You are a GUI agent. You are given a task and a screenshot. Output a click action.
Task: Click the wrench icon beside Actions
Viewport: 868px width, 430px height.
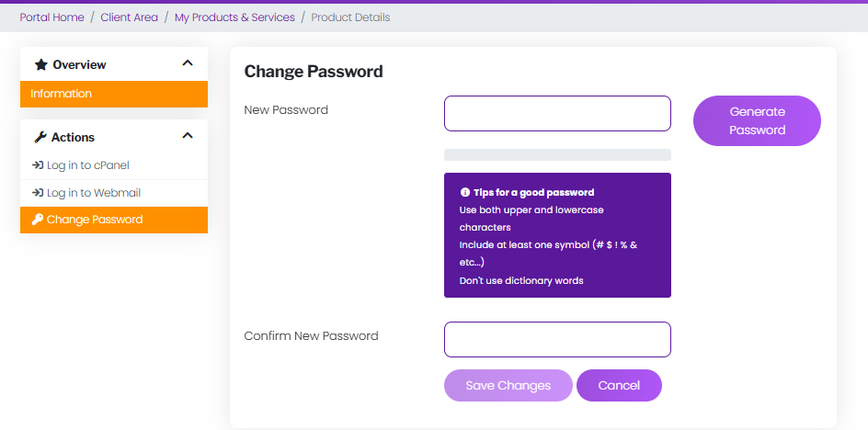point(40,137)
